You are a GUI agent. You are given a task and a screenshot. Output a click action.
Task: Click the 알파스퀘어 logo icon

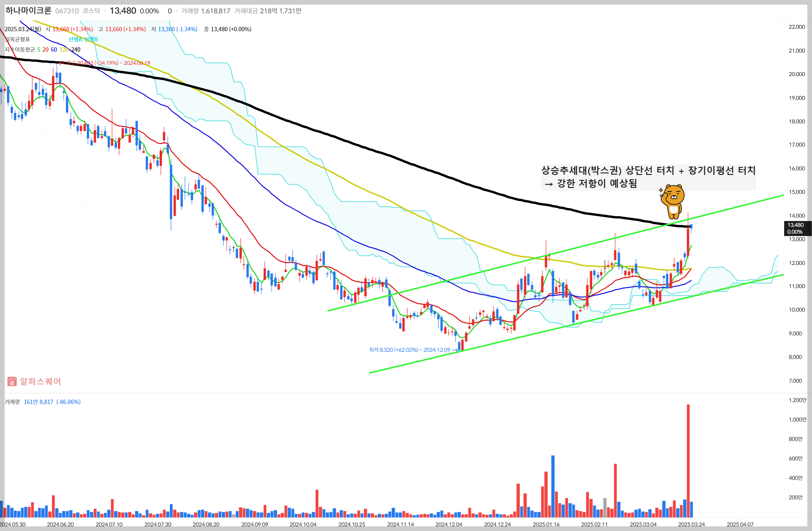(12, 381)
